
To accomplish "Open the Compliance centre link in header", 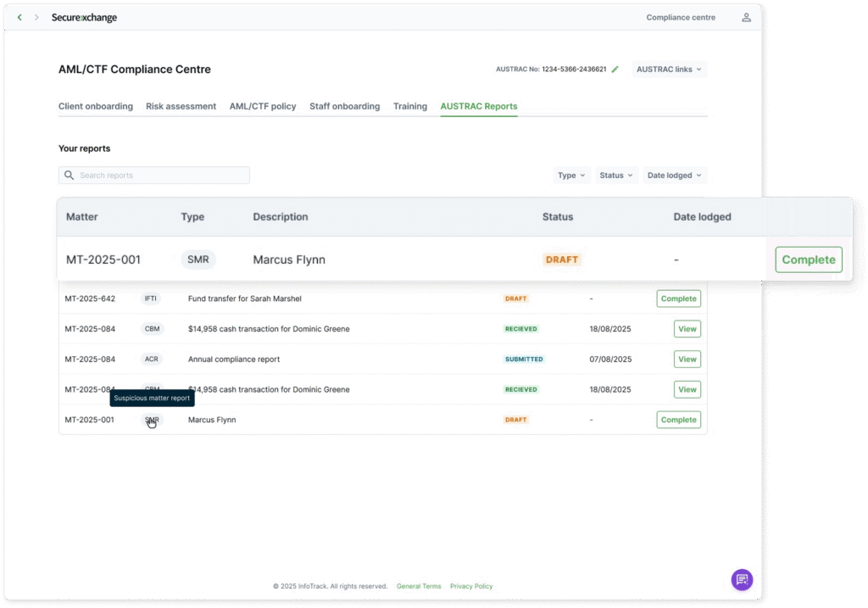I will (x=681, y=18).
